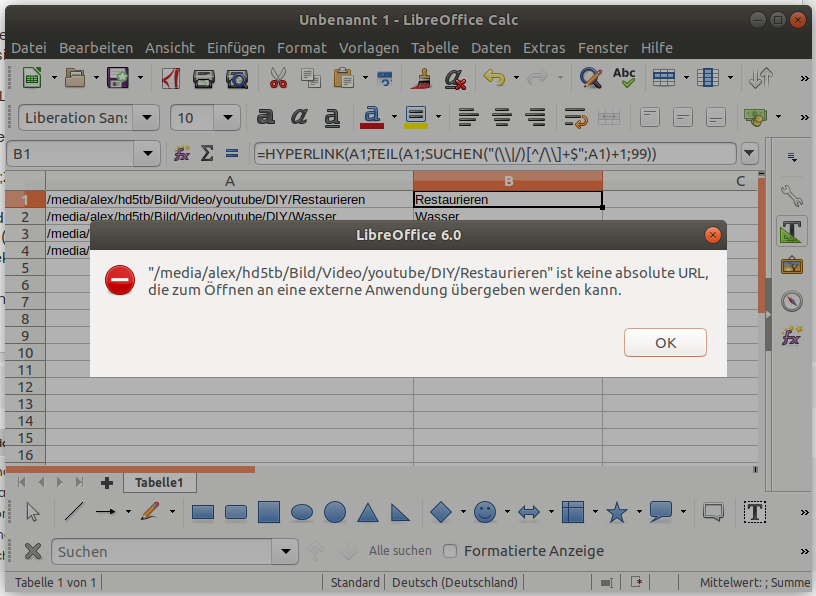Open the paste options dropdown arrow

point(365,78)
